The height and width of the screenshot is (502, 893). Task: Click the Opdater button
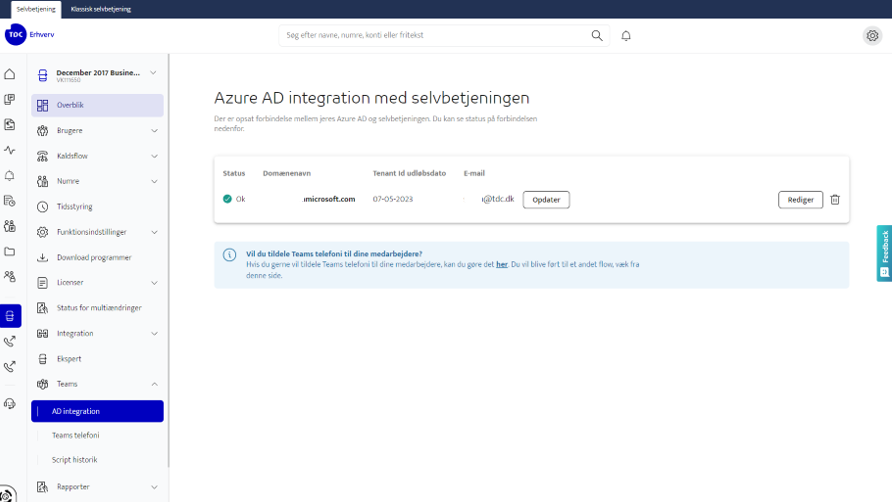point(546,200)
